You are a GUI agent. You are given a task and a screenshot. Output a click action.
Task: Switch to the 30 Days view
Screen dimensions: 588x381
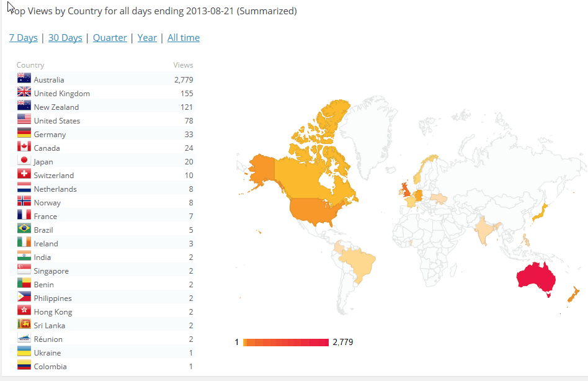coord(65,38)
